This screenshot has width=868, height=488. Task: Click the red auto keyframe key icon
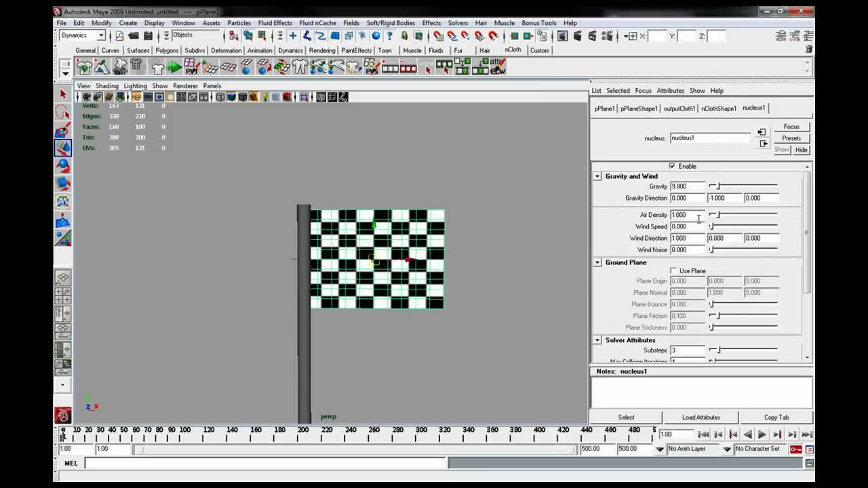tap(796, 449)
